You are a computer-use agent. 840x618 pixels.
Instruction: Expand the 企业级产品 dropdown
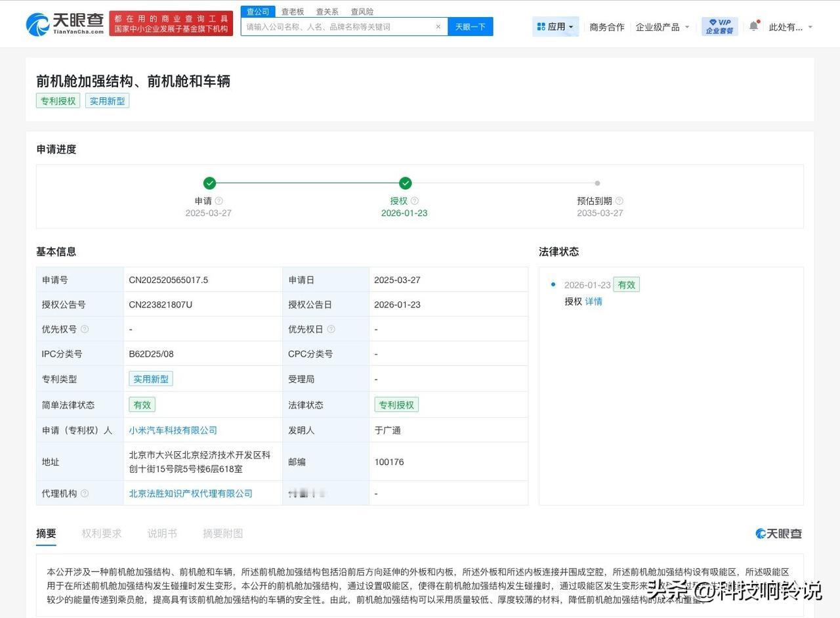pyautogui.click(x=663, y=27)
